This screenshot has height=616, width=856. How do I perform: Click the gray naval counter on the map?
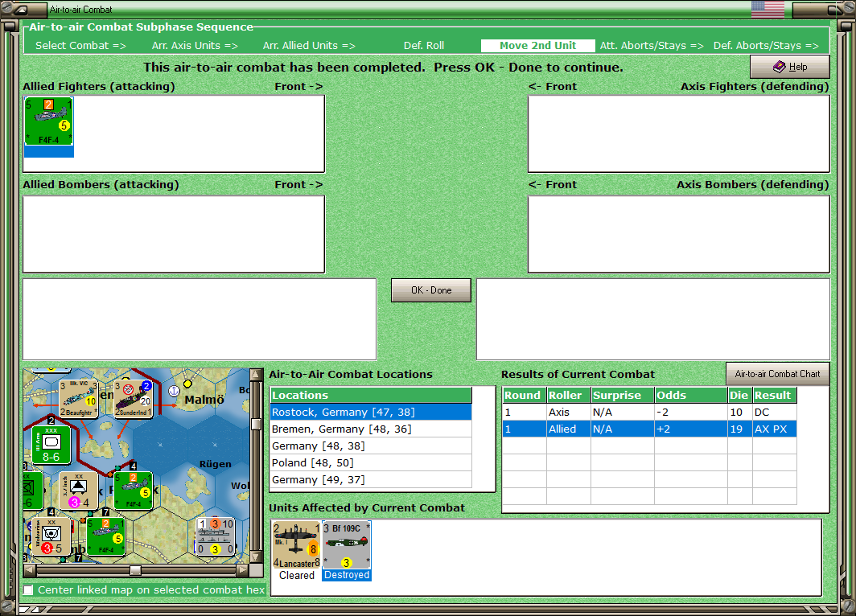[x=216, y=536]
